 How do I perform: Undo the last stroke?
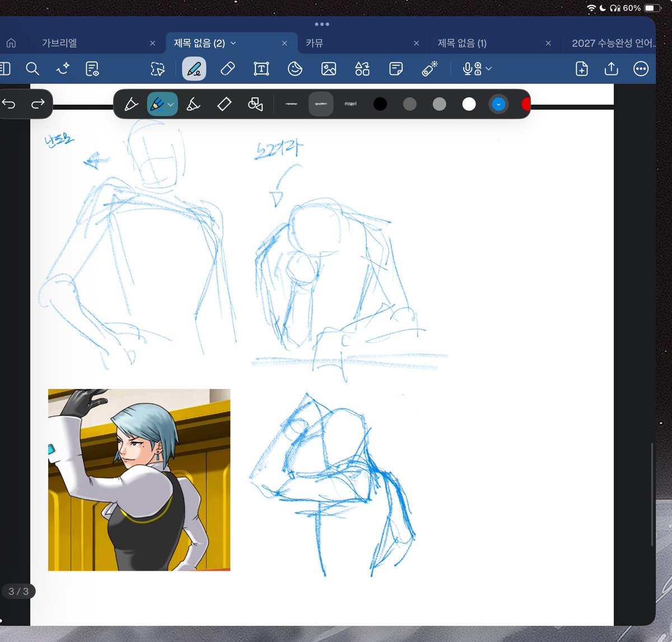[9, 104]
